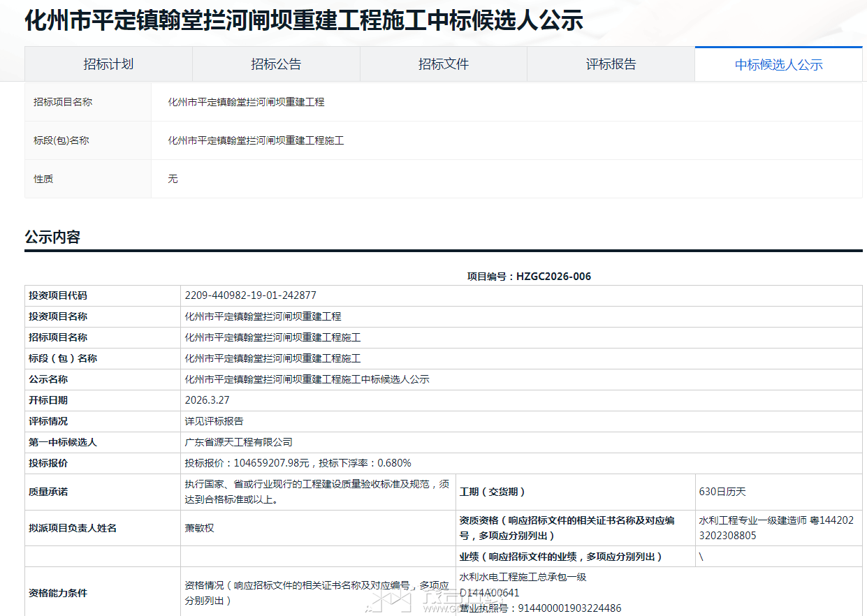The width and height of the screenshot is (867, 616).
Task: Click the 中标候选人公示 tab
Action: [x=778, y=65]
